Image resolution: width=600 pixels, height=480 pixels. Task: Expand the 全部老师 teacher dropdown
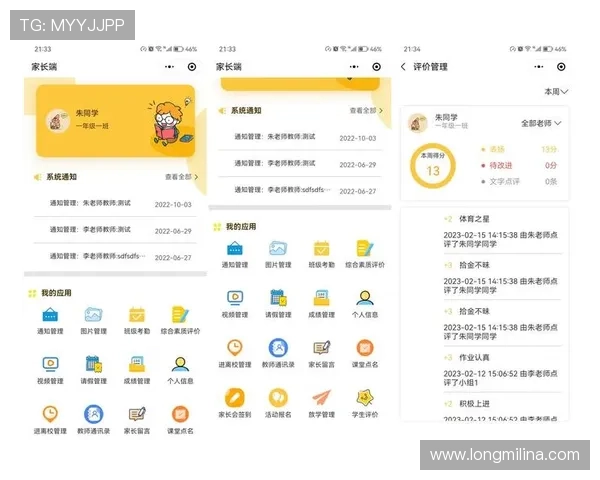541,123
